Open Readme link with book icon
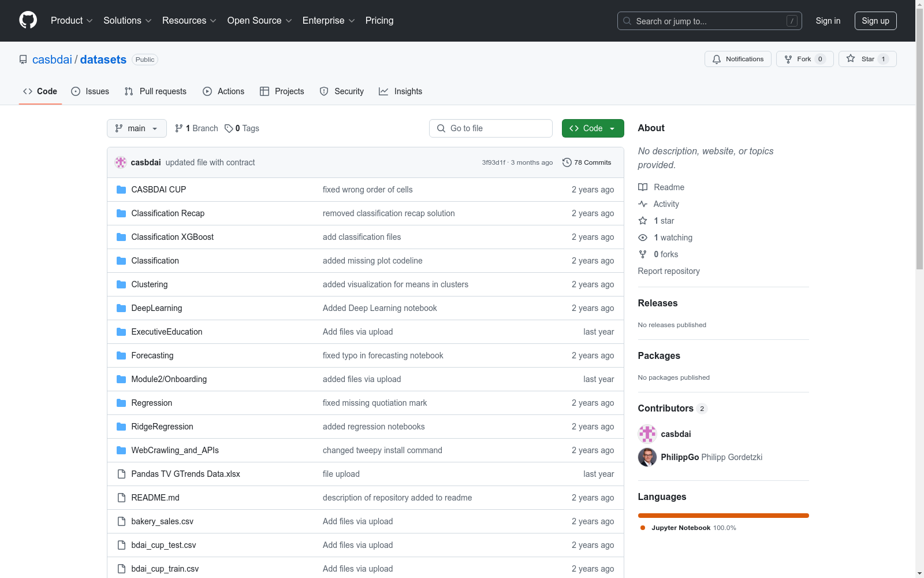 coord(661,187)
